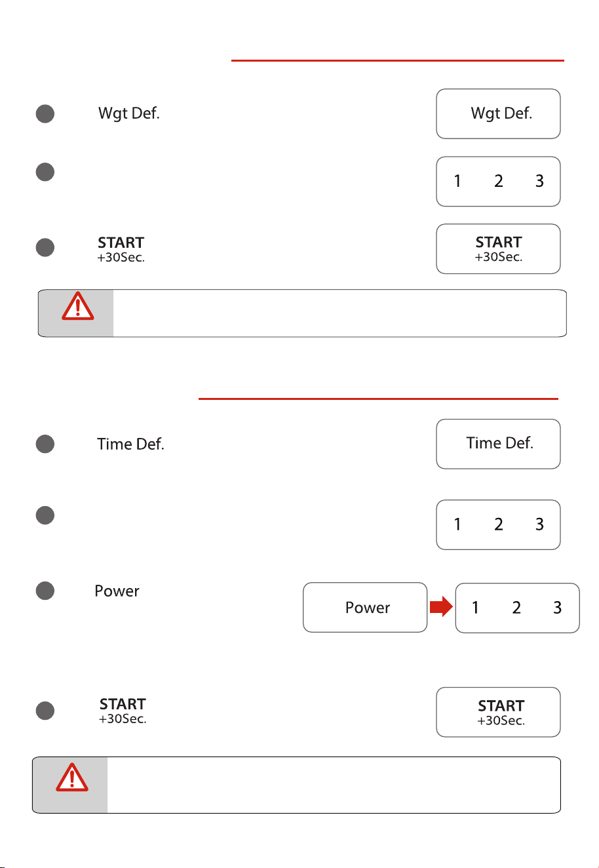
Task: Tap digit 1 in keypad after red arrow
Action: tap(475, 608)
